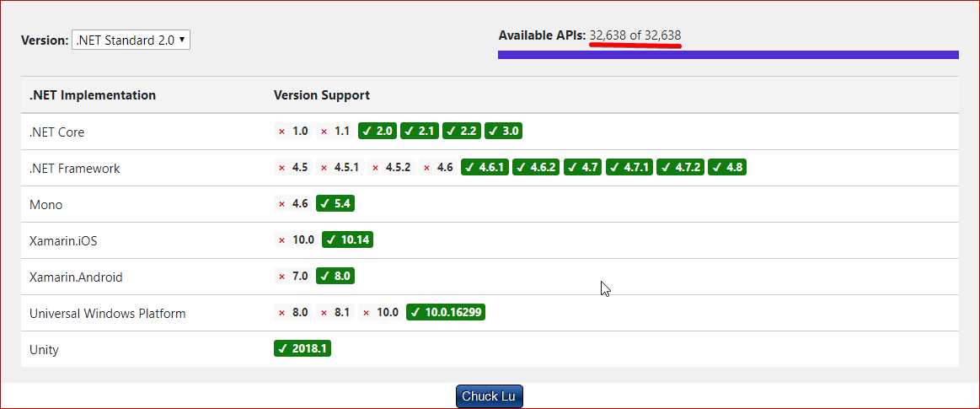Click the Unity 2018.1 supported badge
The height and width of the screenshot is (409, 980).
click(x=303, y=349)
